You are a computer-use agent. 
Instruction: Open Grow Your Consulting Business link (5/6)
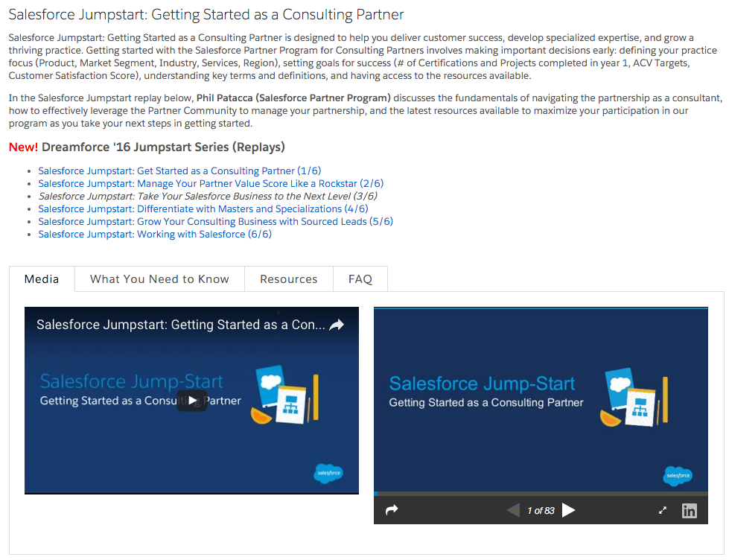coord(215,221)
